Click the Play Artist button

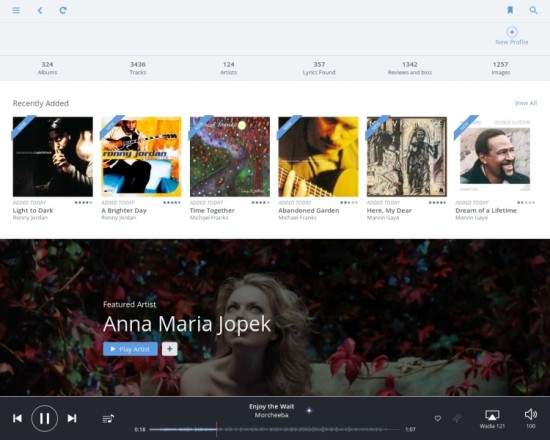click(x=130, y=349)
